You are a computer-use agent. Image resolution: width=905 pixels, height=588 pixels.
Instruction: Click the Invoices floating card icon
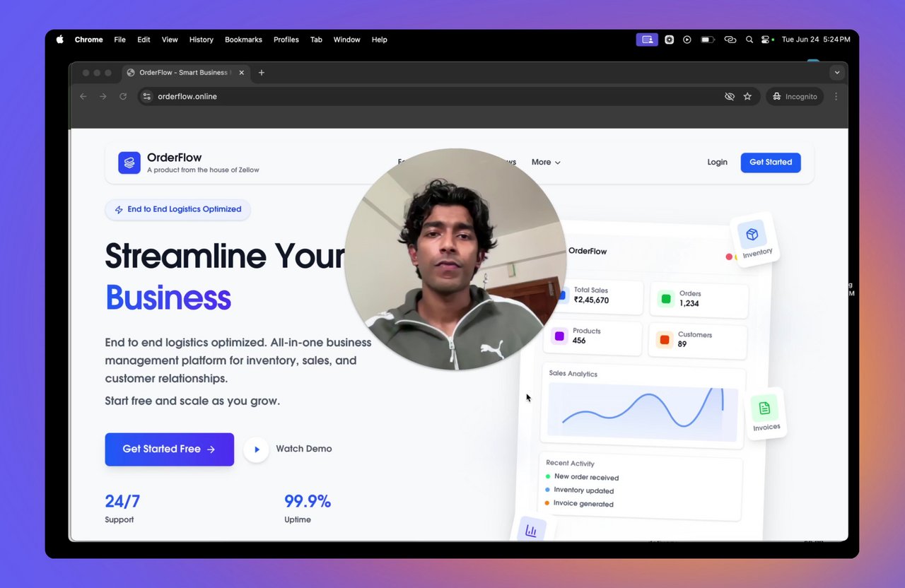[764, 408]
